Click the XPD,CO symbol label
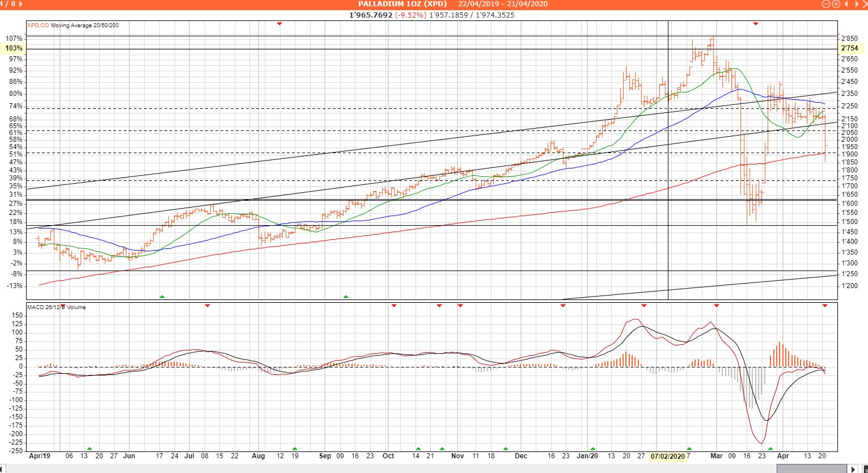 coord(37,25)
